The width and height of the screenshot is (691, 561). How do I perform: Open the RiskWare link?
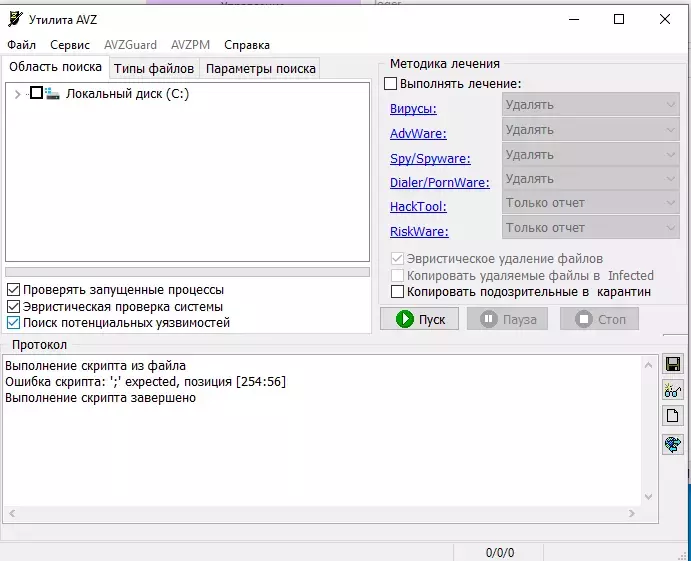pos(419,231)
